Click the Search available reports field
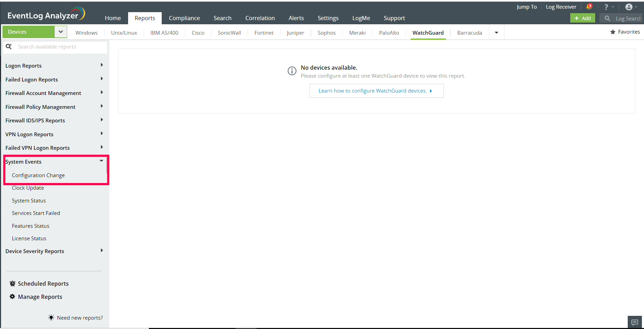644x329 pixels. [x=55, y=47]
